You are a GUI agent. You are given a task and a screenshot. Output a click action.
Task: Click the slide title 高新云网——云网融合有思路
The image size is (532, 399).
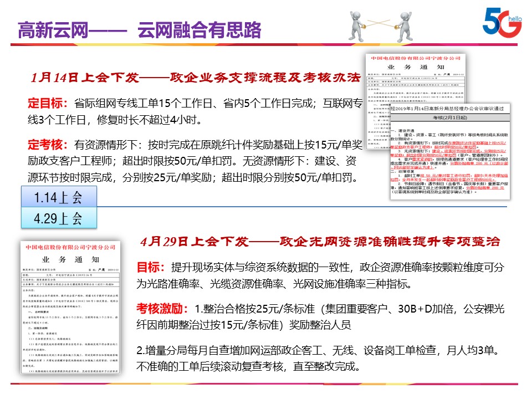140,30
